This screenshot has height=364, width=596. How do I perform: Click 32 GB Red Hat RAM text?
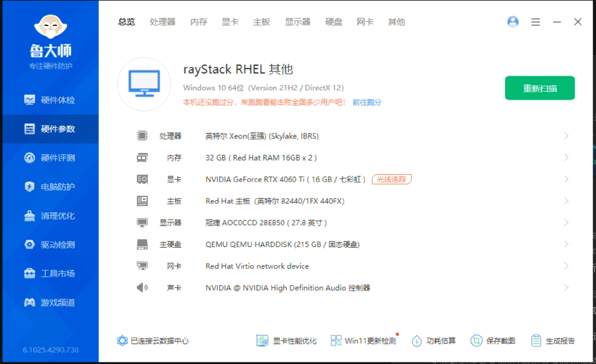261,158
